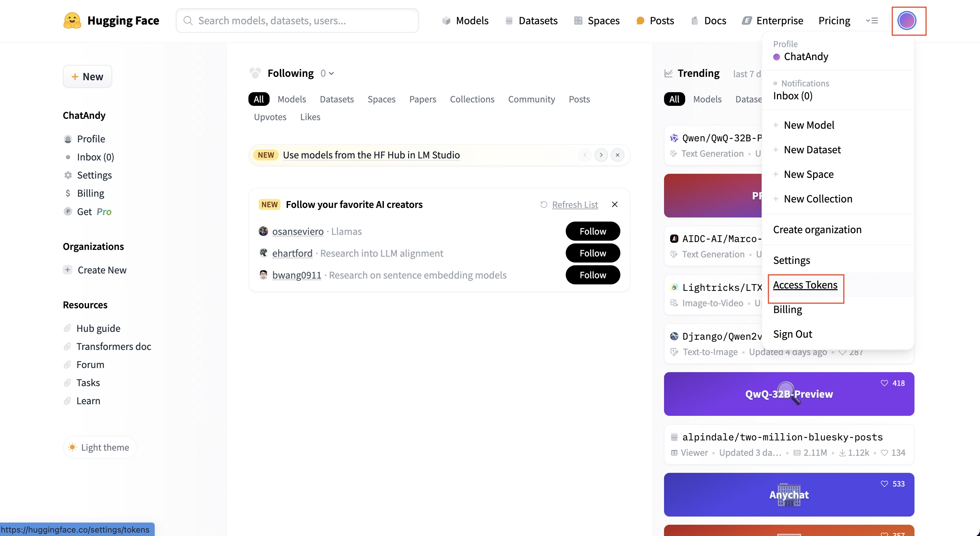The image size is (980, 536).
Task: Click the heart icon on Anychat card
Action: pyautogui.click(x=884, y=484)
